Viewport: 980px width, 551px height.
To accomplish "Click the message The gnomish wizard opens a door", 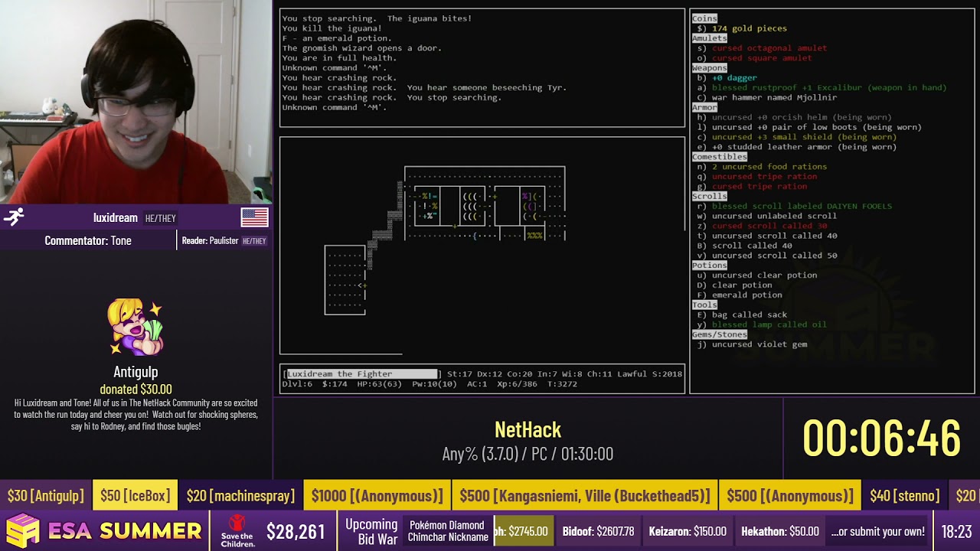I will click(361, 48).
